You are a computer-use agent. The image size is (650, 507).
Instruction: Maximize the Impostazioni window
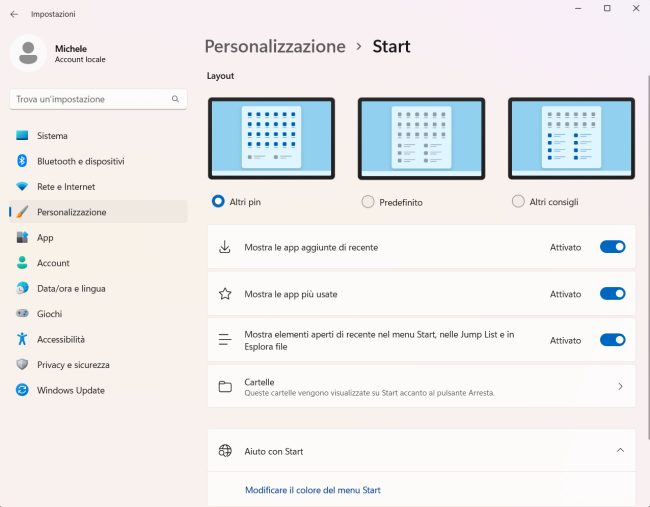[x=607, y=8]
